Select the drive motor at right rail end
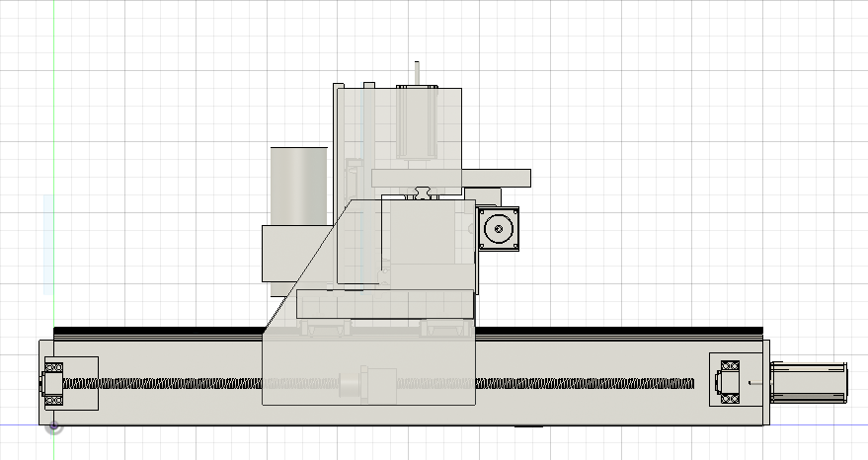Viewport: 868px width, 460px height. point(810,381)
